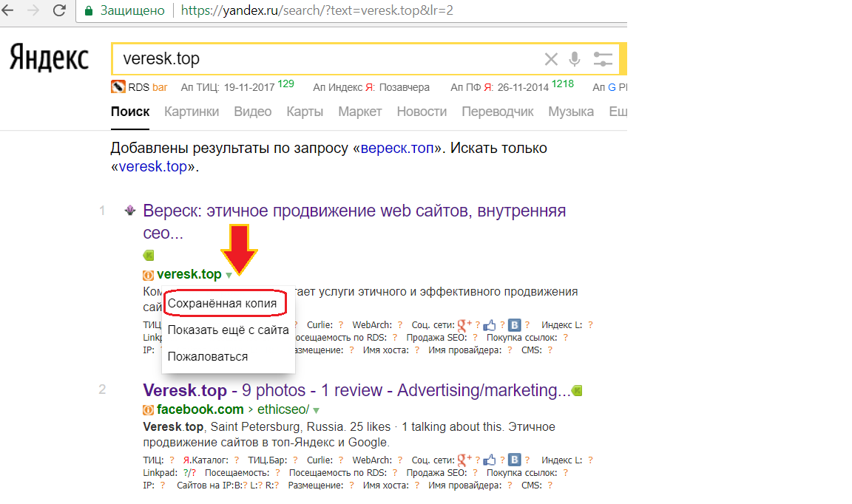
Task: Open the Музыка tab
Action: coord(570,112)
